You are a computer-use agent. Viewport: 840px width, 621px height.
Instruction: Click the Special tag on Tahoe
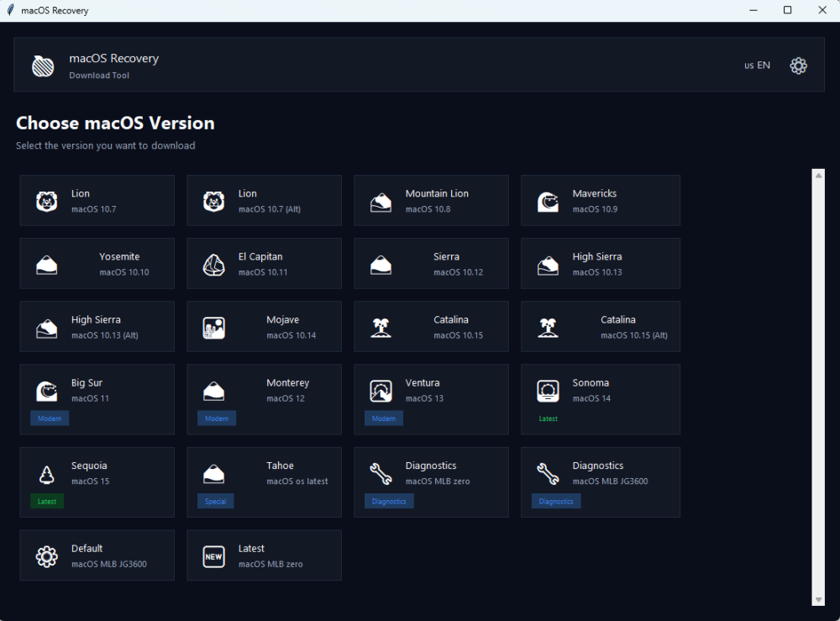[x=215, y=502]
